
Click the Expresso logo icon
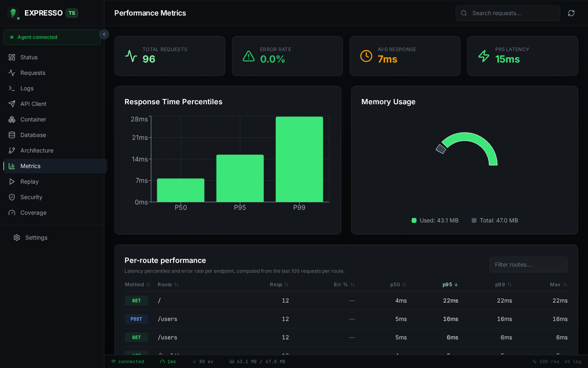pos(13,13)
